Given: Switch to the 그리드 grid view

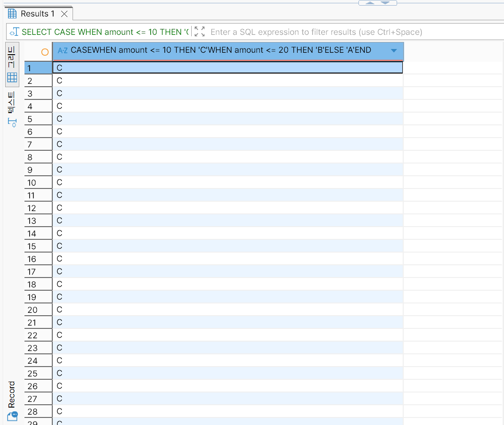Looking at the screenshot, I should tap(12, 65).
